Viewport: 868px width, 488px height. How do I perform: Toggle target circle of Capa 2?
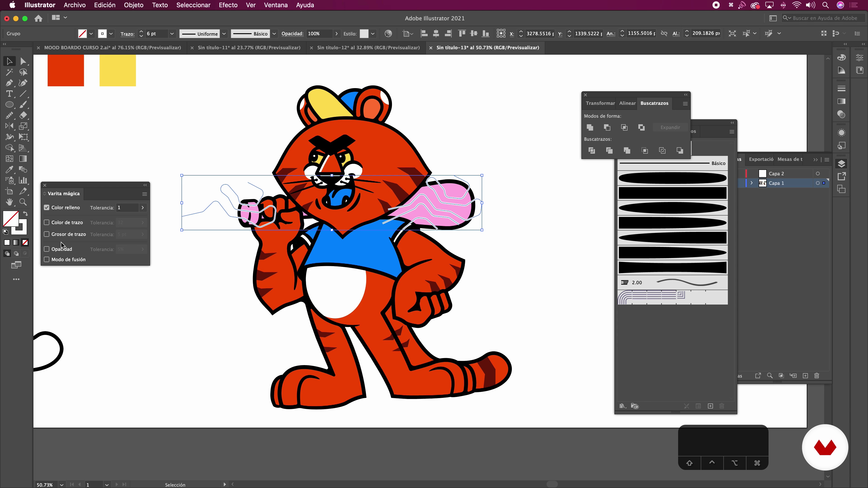pos(817,174)
